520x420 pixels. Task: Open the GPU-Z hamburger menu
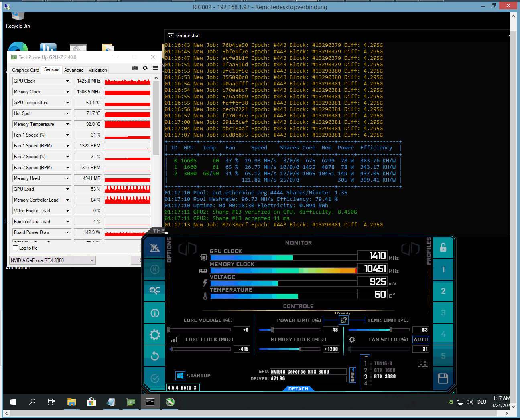[155, 68]
